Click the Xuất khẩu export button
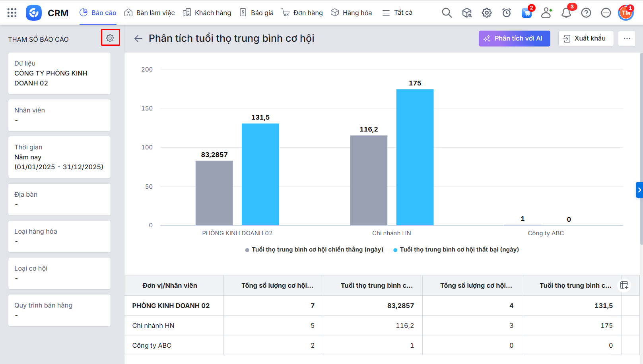Screen dimensions: 643x364 (585, 39)
